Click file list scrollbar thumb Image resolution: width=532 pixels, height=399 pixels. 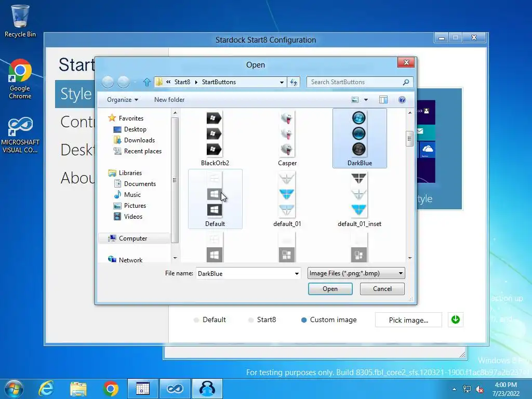pyautogui.click(x=409, y=138)
